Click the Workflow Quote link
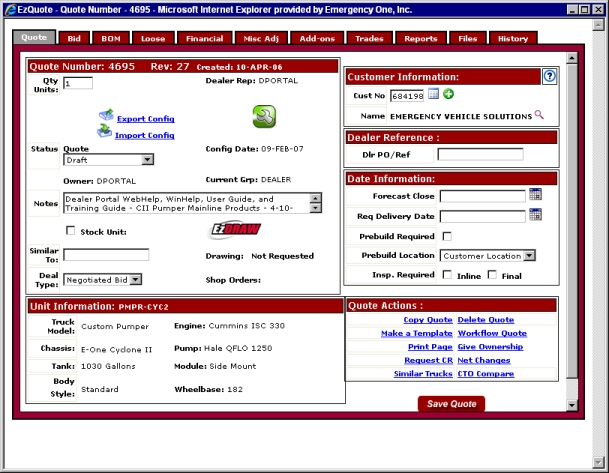This screenshot has height=473, width=609. pos(492,333)
